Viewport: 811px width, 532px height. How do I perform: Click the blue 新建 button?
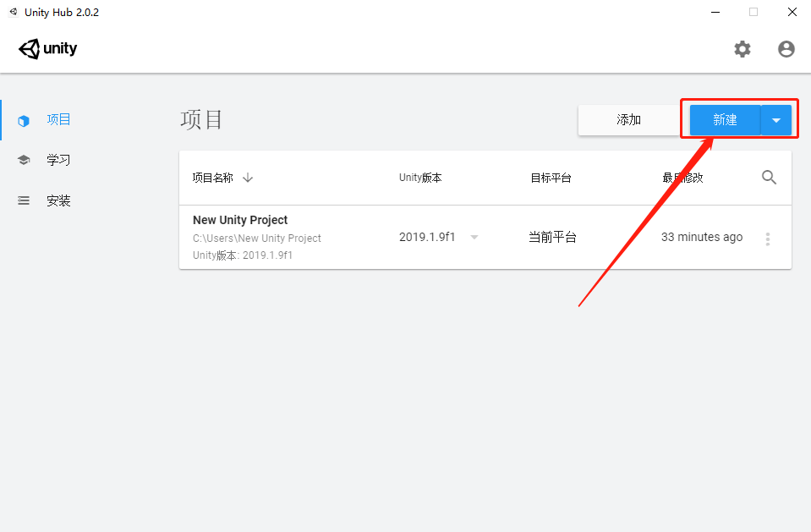pos(725,120)
